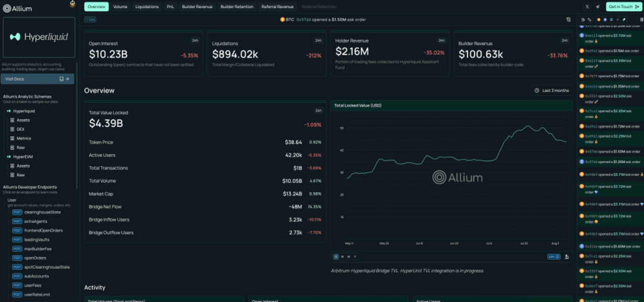
Task: Toggle 24h badge on Holder Revenue card
Action: point(441,40)
